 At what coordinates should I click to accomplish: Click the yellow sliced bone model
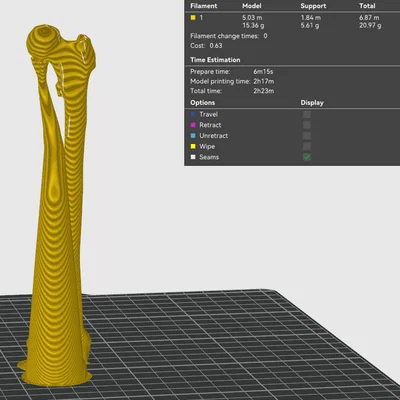pyautogui.click(x=55, y=233)
